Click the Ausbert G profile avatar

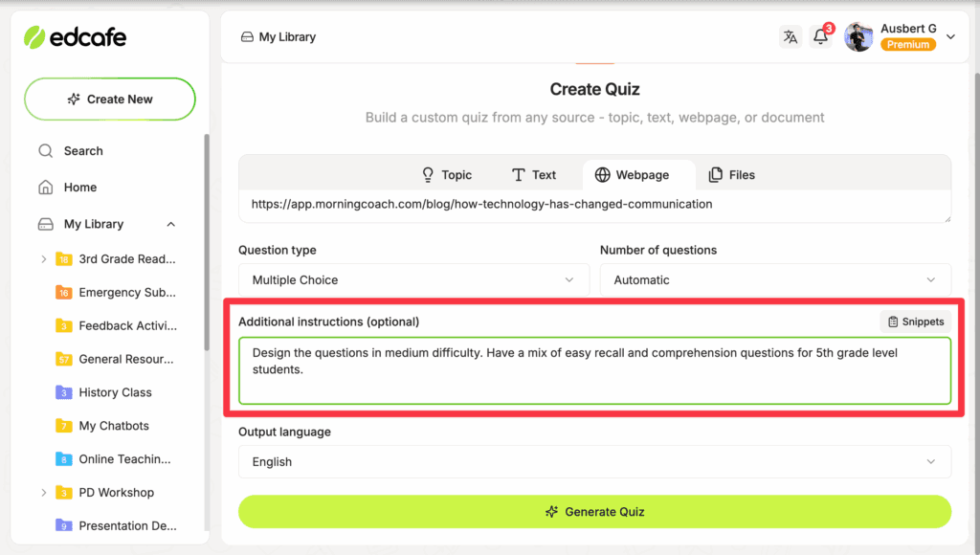point(858,37)
